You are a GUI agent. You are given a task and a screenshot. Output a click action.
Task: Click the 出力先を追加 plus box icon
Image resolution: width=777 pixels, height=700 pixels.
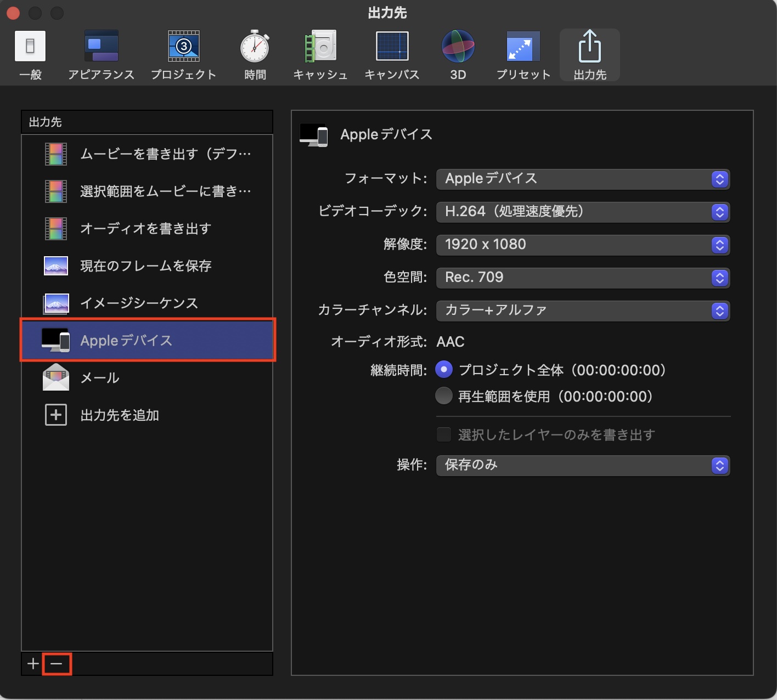coord(56,415)
